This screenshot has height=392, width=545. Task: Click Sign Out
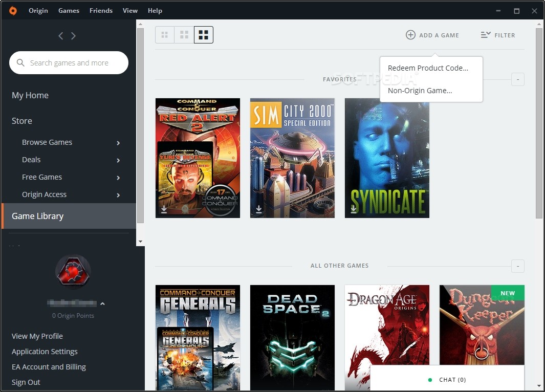[26, 382]
